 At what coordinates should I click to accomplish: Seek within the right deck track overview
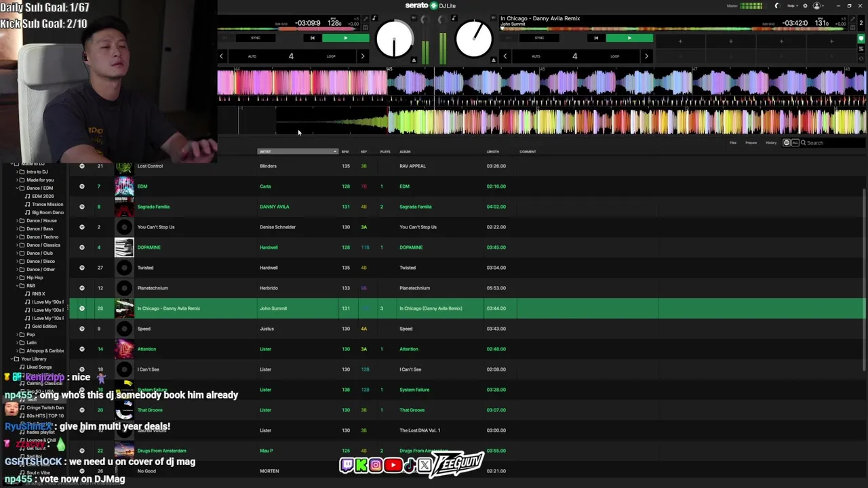(x=675, y=29)
